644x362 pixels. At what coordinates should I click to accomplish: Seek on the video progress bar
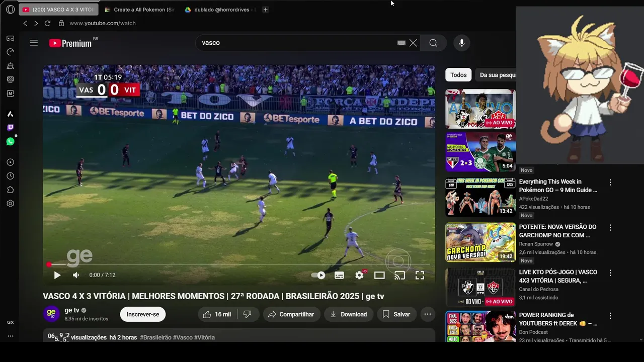239,264
